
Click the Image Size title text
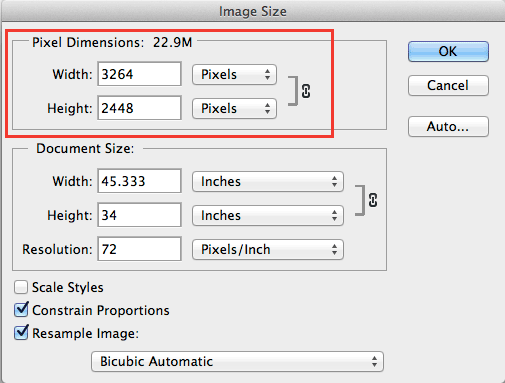[253, 12]
